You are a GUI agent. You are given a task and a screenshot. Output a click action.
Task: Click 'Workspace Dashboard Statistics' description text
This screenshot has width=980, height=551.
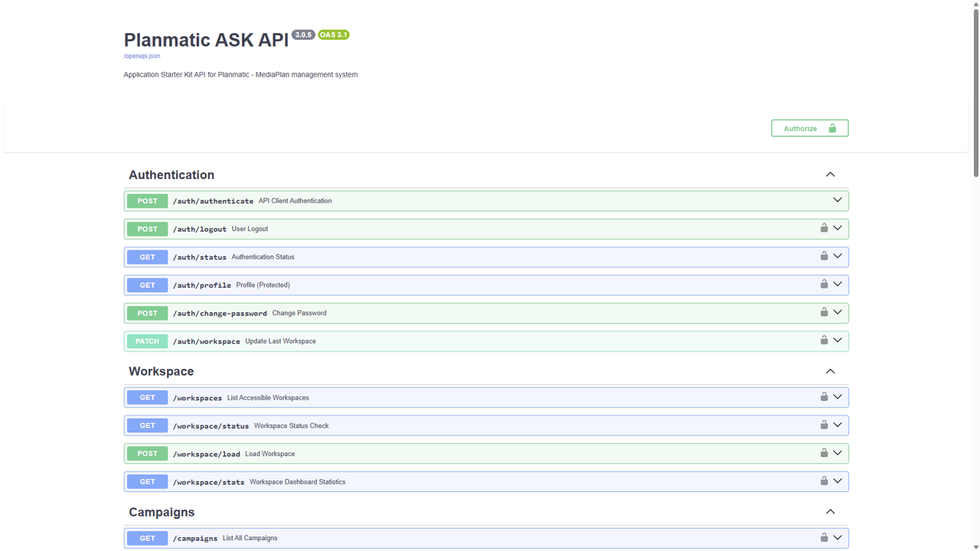pyautogui.click(x=297, y=482)
